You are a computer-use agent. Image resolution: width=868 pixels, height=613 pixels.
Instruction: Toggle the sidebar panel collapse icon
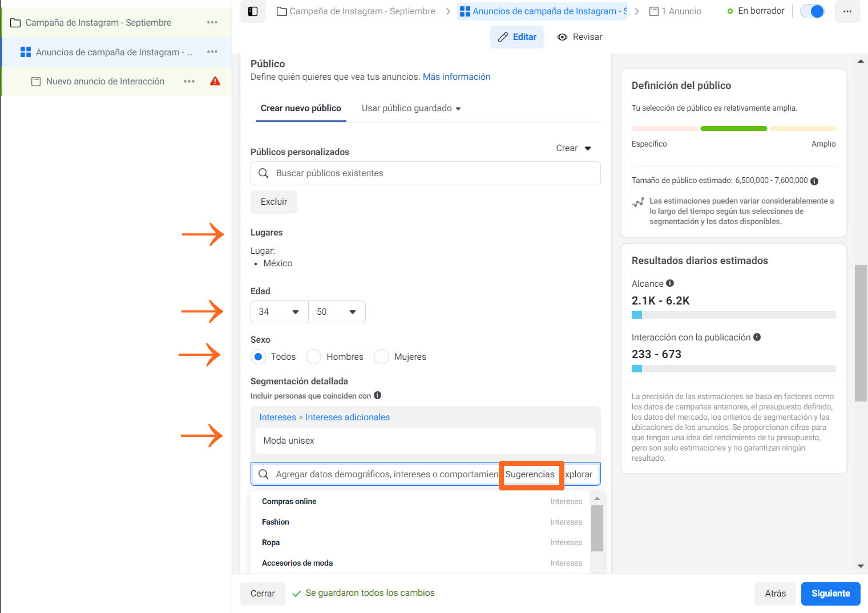pyautogui.click(x=253, y=11)
